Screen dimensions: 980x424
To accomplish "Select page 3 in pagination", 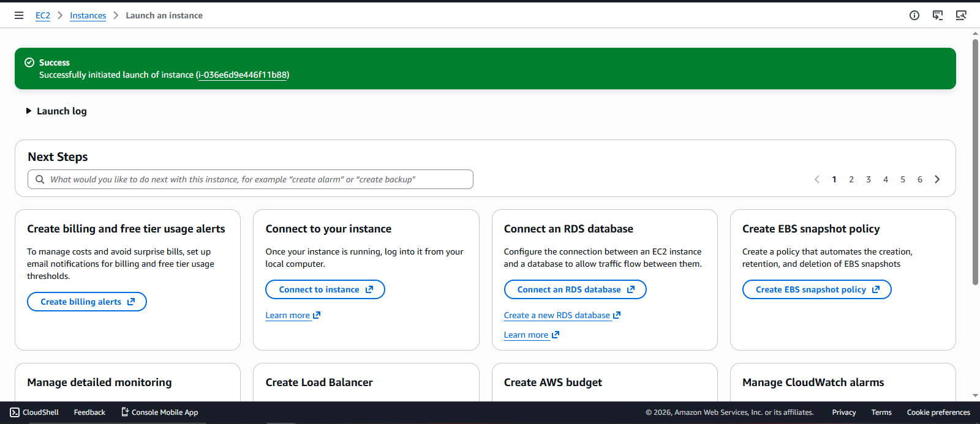I will click(869, 179).
